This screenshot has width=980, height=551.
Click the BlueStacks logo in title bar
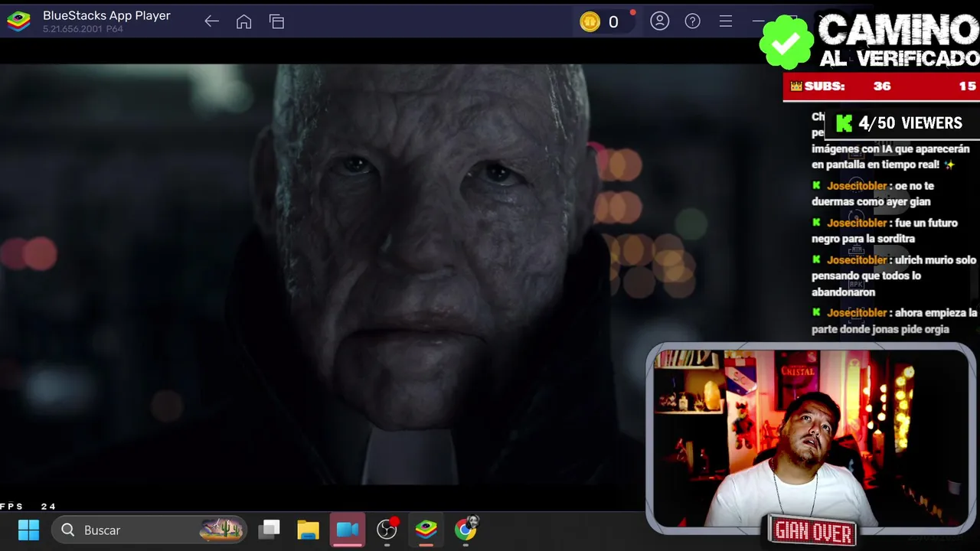tap(18, 21)
